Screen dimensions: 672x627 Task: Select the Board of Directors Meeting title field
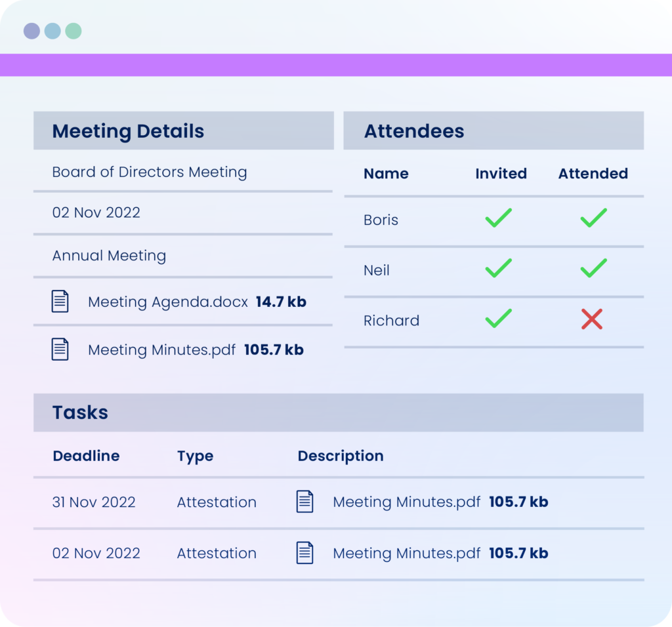tap(150, 172)
